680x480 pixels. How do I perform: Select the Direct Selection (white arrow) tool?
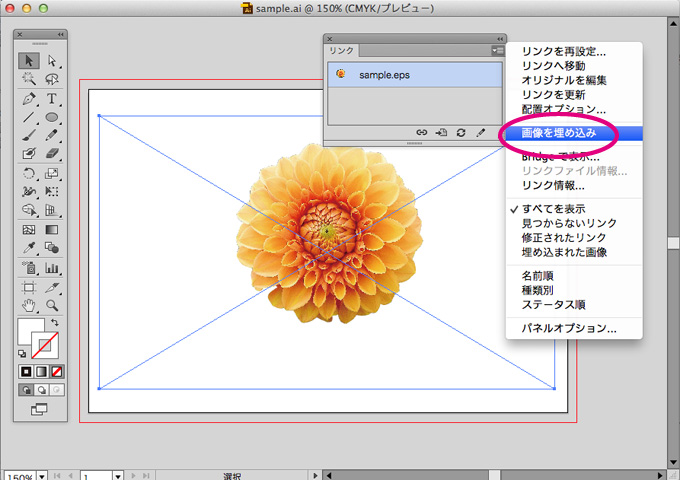pos(51,61)
